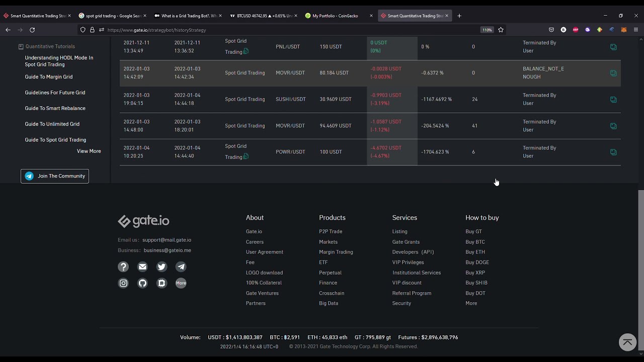Open More link under How to buy

(471, 303)
